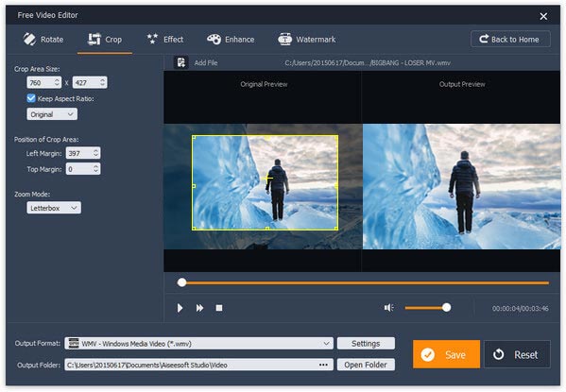Switch to the Crop tab
The width and height of the screenshot is (566, 392).
[x=105, y=40]
